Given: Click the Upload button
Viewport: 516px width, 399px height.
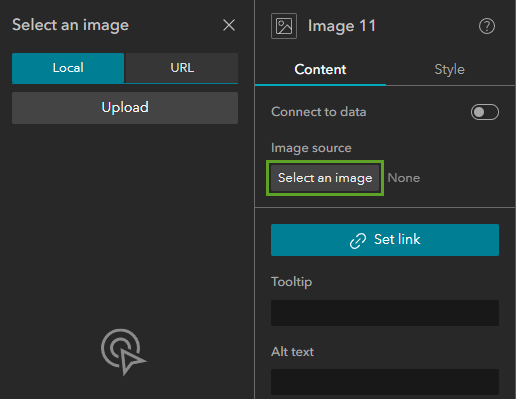Looking at the screenshot, I should [125, 108].
